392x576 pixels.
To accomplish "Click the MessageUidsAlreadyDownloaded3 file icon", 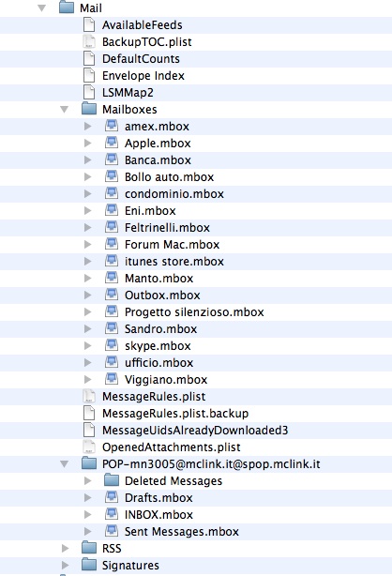I will click(x=89, y=430).
